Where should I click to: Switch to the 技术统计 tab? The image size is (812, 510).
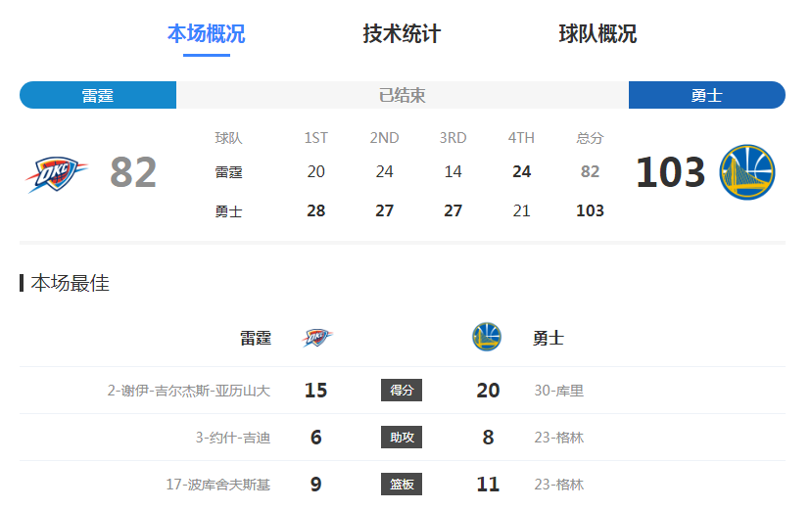[x=402, y=34]
